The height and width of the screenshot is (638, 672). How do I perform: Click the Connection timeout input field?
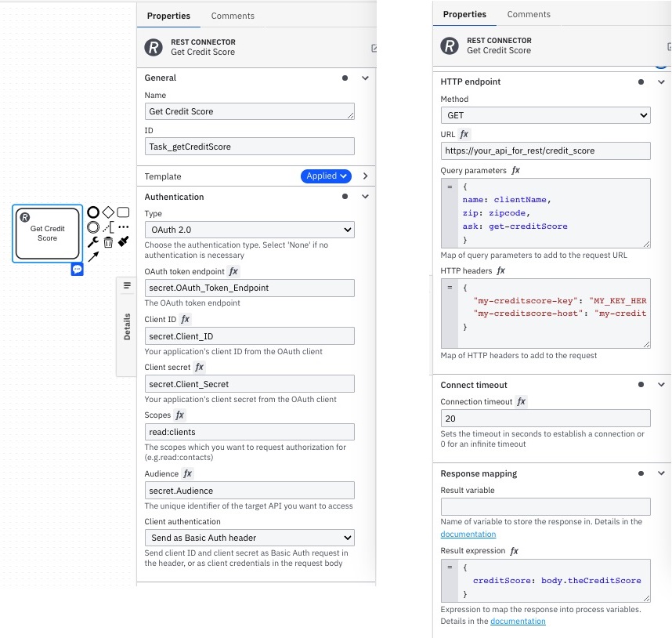click(x=546, y=419)
